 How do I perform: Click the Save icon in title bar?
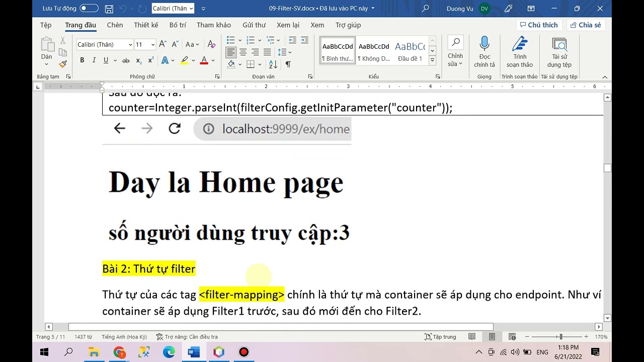tap(109, 9)
